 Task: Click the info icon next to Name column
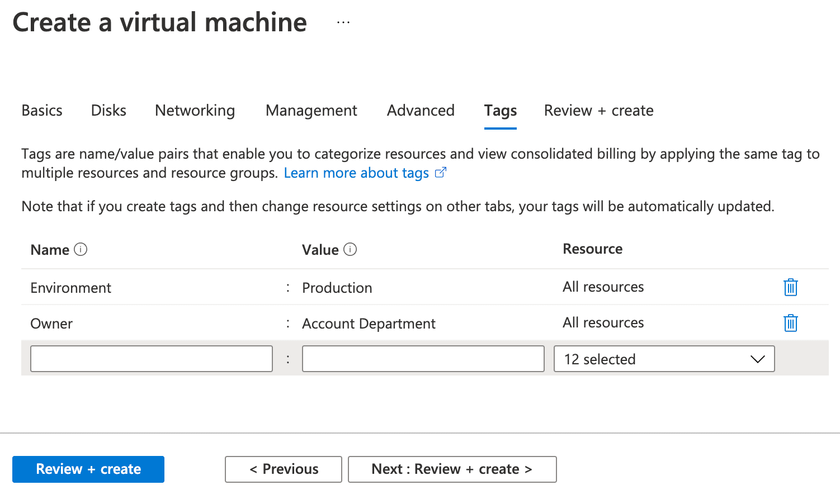(82, 249)
